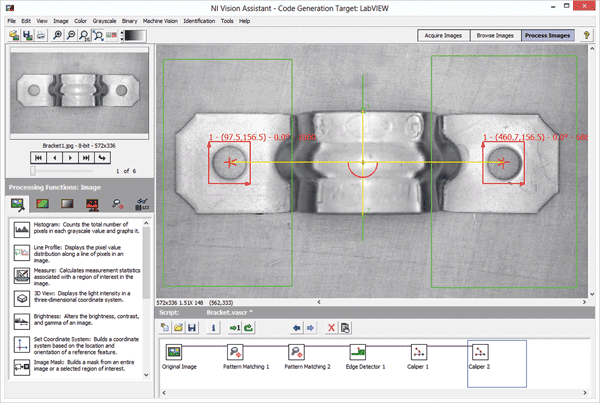Screen dimensions: 600x403
Task: Switch to Browse Images mode
Action: [495, 35]
